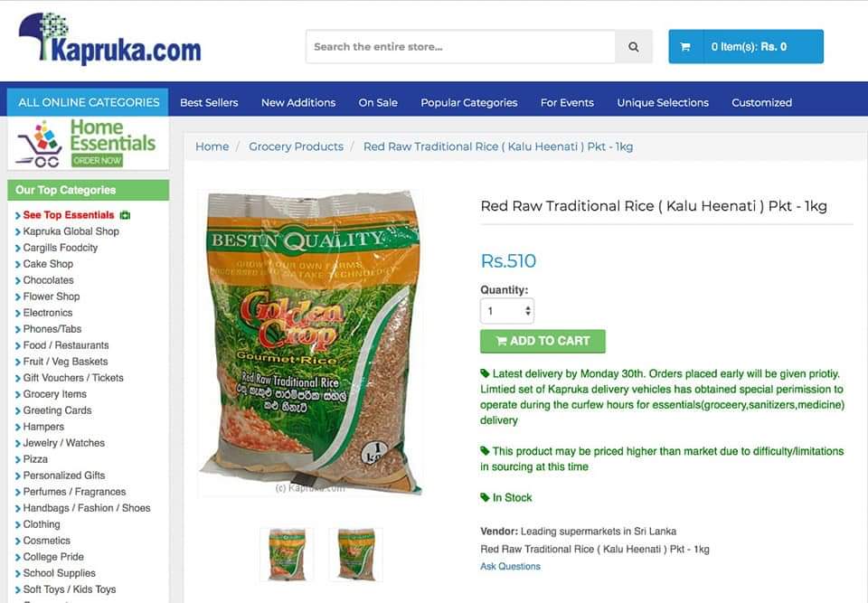Click the Home Essentials cart banner
Image resolution: width=868 pixels, height=603 pixels.
point(88,144)
